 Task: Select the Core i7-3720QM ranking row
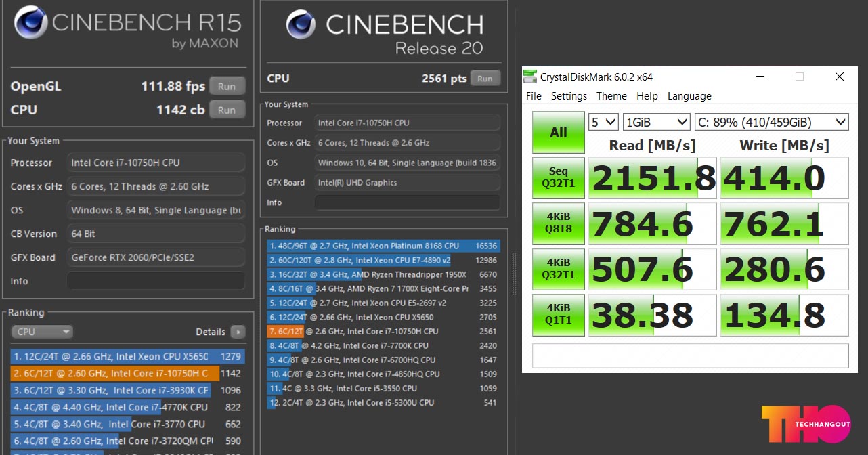128,441
